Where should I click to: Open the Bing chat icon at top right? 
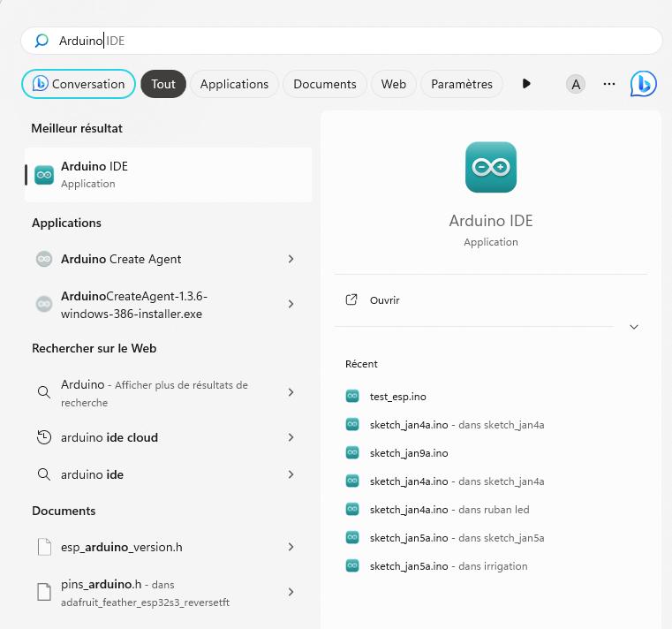pyautogui.click(x=643, y=84)
